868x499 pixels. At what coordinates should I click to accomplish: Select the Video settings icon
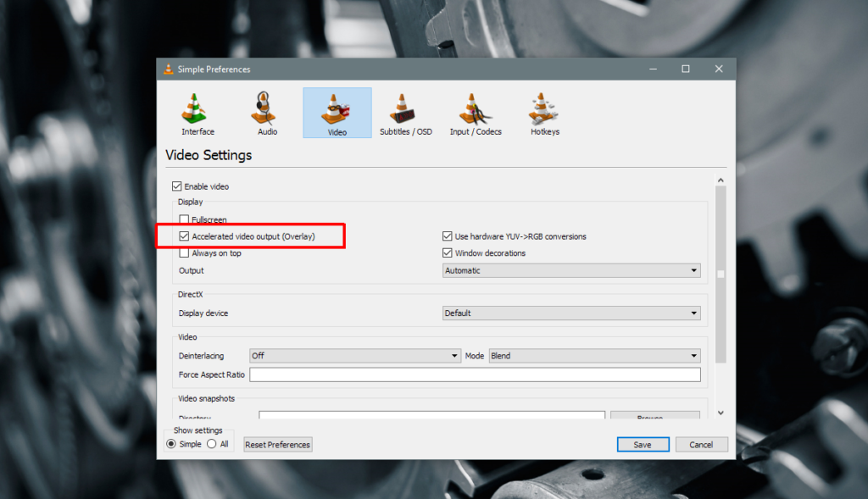(337, 113)
